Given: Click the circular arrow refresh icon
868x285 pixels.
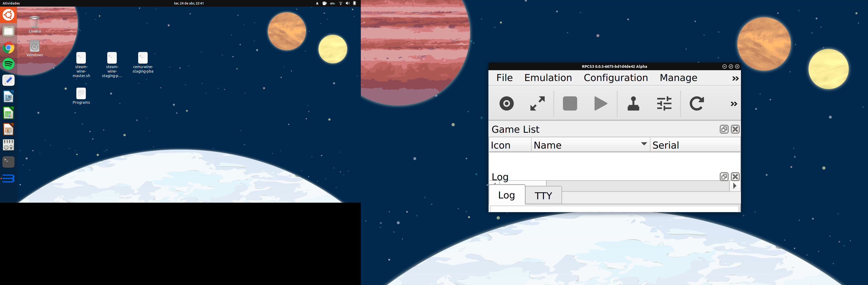Looking at the screenshot, I should click(696, 103).
